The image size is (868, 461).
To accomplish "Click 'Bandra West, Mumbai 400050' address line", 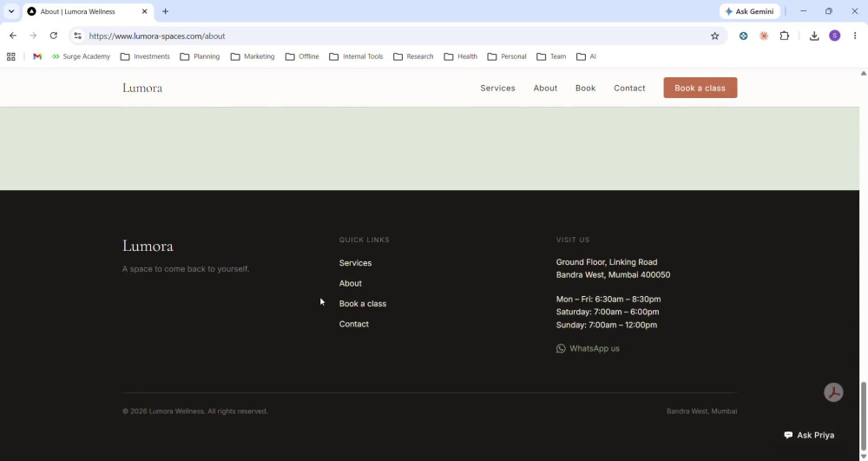I will (614, 275).
